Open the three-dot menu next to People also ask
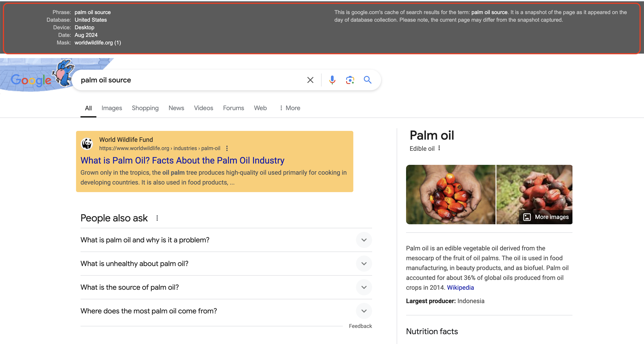644x344 pixels. [x=157, y=218]
